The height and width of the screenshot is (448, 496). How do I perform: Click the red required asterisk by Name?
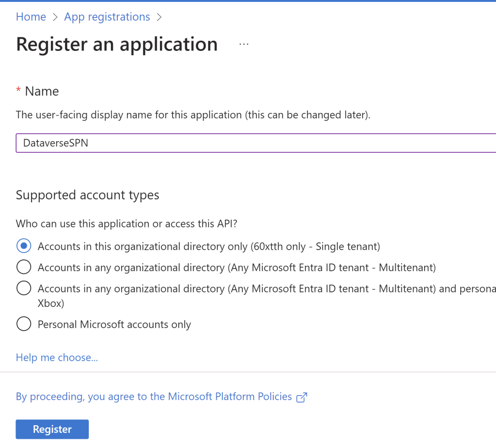[x=18, y=91]
